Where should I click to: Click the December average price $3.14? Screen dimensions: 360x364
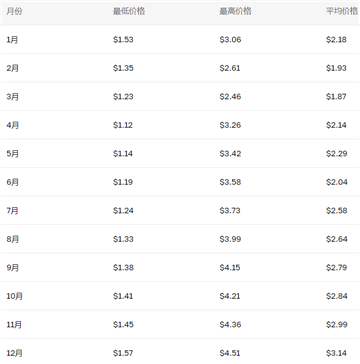click(x=337, y=353)
